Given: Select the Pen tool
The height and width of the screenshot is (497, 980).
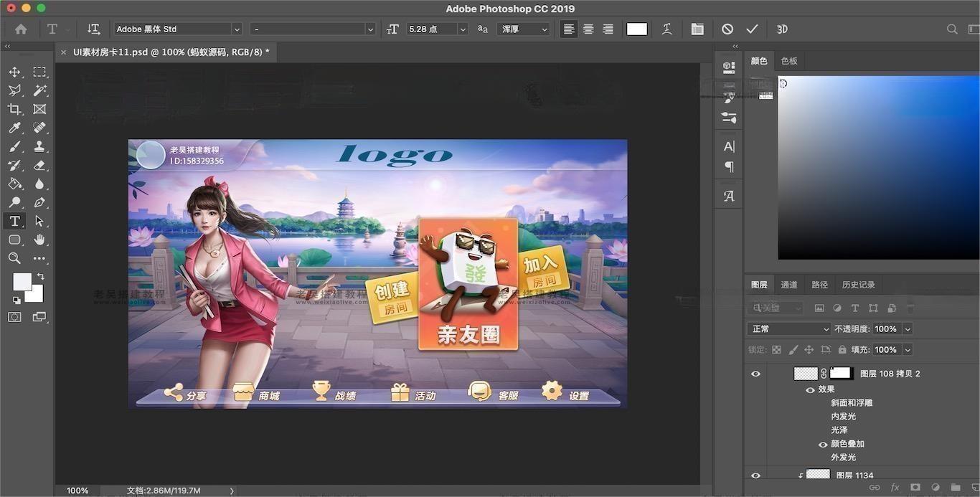Looking at the screenshot, I should point(39,202).
